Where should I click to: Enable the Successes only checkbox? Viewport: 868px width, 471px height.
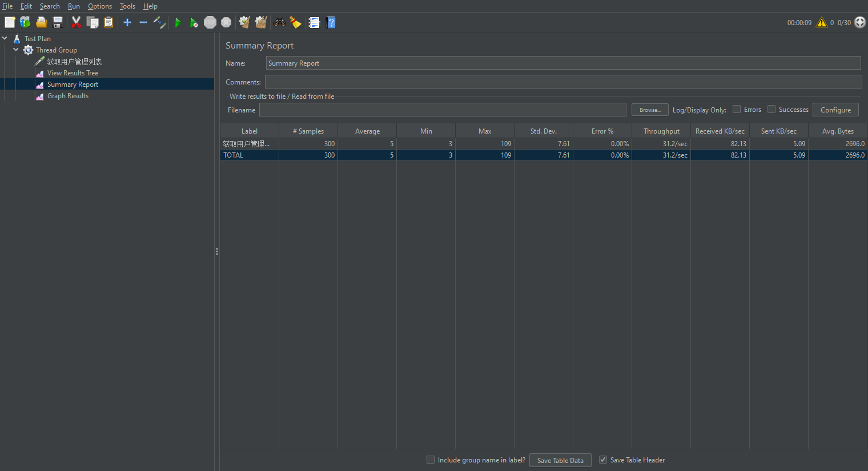tap(771, 109)
